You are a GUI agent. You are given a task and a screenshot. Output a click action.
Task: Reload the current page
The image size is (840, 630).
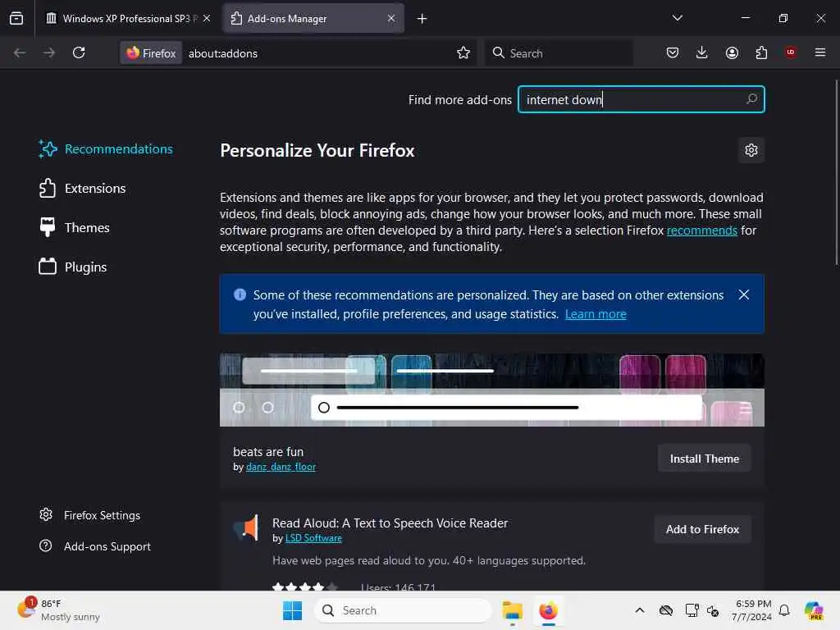pos(79,52)
